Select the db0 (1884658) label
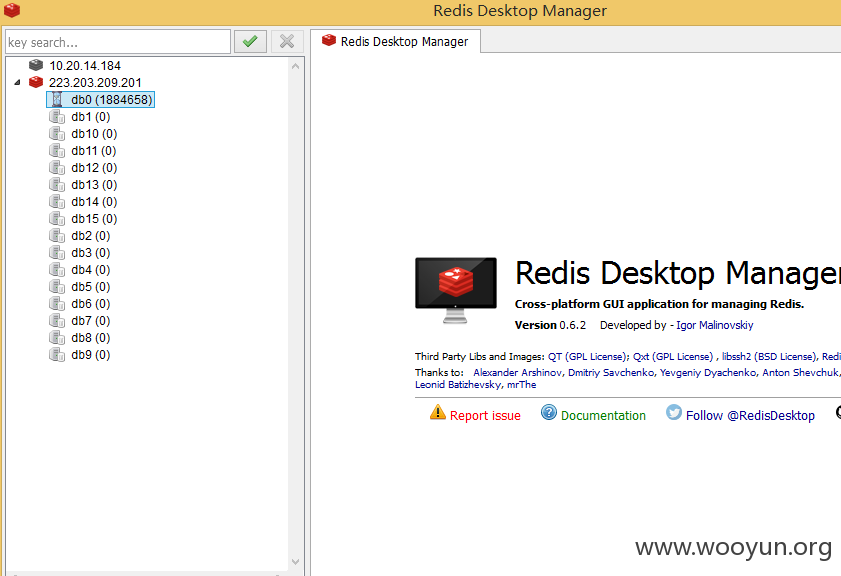The image size is (841, 576). 112,100
